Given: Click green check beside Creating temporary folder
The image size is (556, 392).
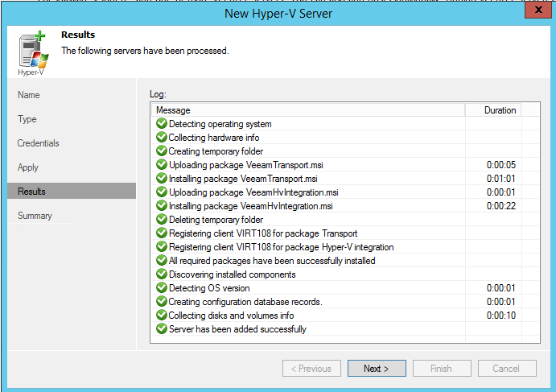Looking at the screenshot, I should [162, 151].
